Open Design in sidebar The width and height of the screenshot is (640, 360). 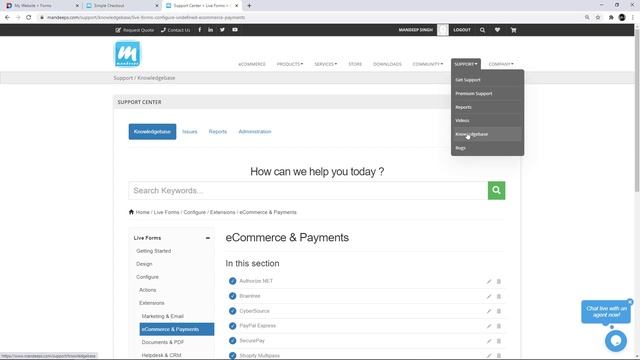(144, 264)
